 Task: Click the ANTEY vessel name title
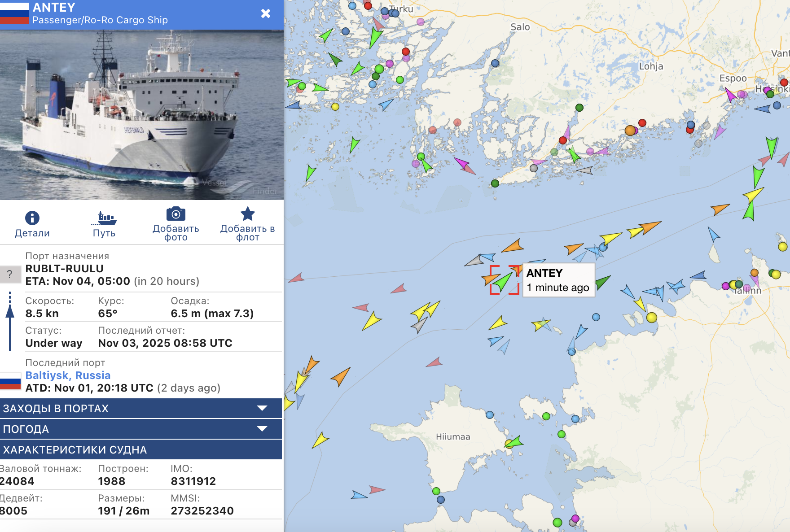click(54, 8)
